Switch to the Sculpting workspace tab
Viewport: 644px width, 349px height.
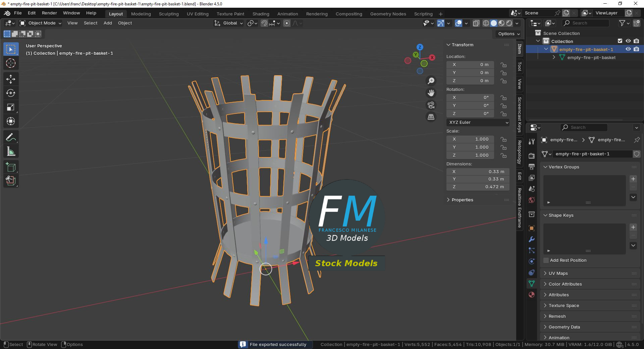tap(169, 14)
